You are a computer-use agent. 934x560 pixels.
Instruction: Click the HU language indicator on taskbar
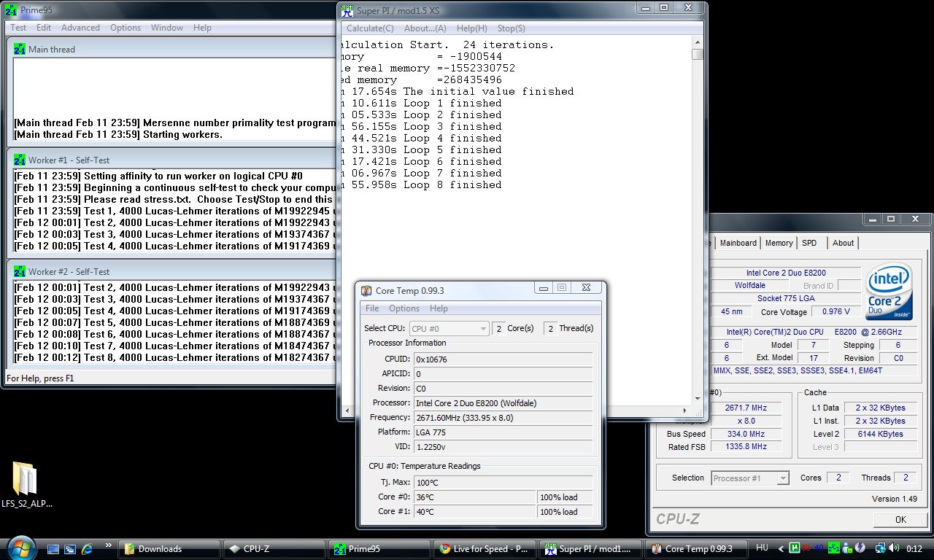tap(762, 548)
